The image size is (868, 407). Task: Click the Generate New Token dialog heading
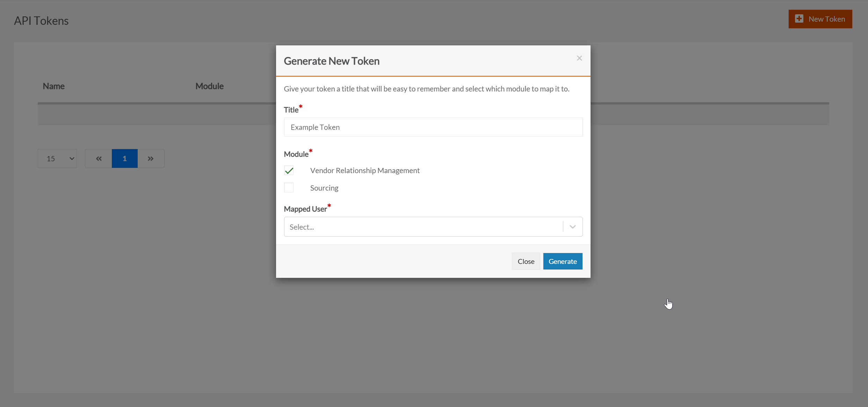tap(331, 61)
